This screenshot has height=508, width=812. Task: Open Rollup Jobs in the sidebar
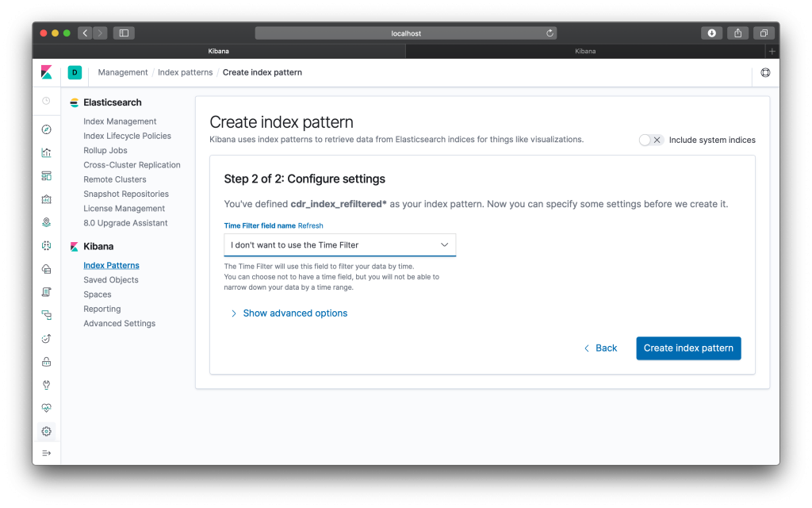point(105,150)
